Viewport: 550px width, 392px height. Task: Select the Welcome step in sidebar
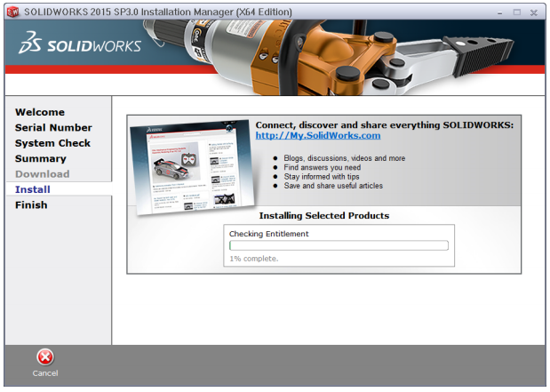(x=40, y=112)
